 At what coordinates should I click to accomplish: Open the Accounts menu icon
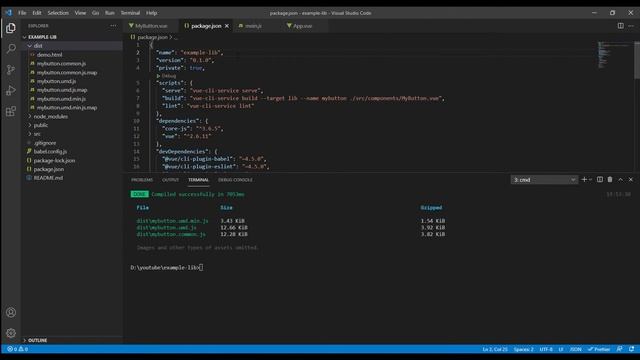click(11, 312)
